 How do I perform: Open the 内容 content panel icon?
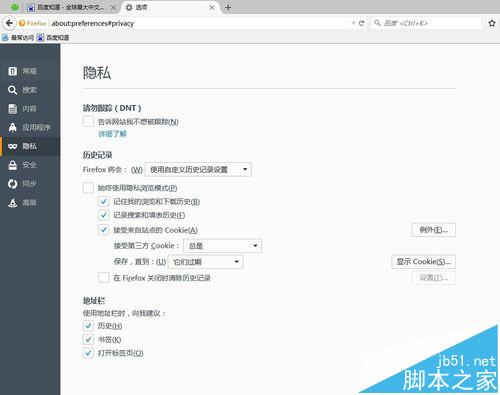(12, 109)
